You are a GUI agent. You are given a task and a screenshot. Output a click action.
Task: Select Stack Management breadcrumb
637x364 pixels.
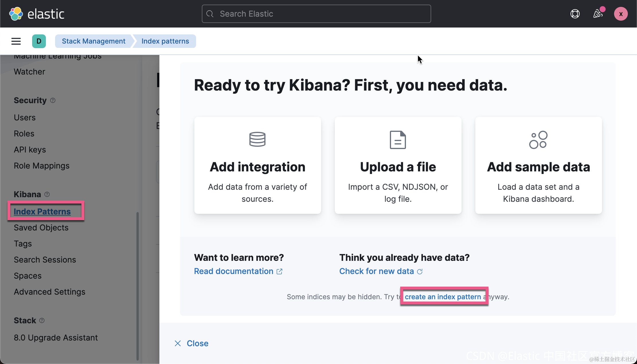[x=93, y=41]
